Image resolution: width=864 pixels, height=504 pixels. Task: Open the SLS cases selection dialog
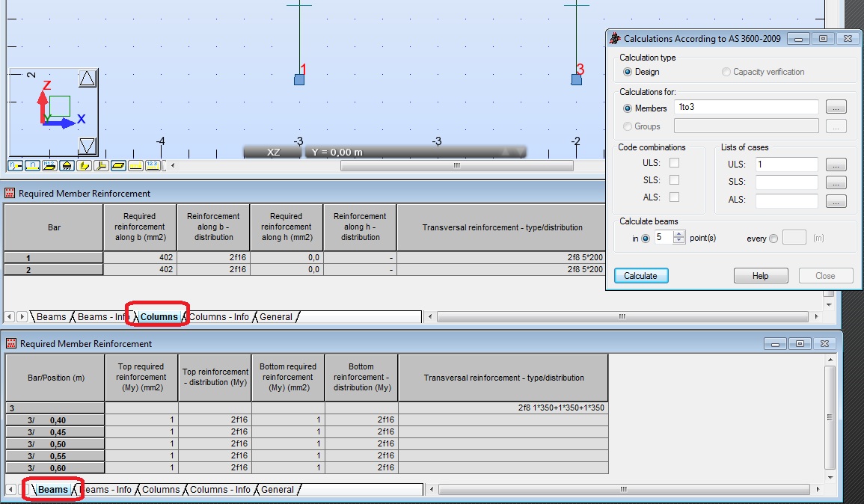[x=836, y=182]
